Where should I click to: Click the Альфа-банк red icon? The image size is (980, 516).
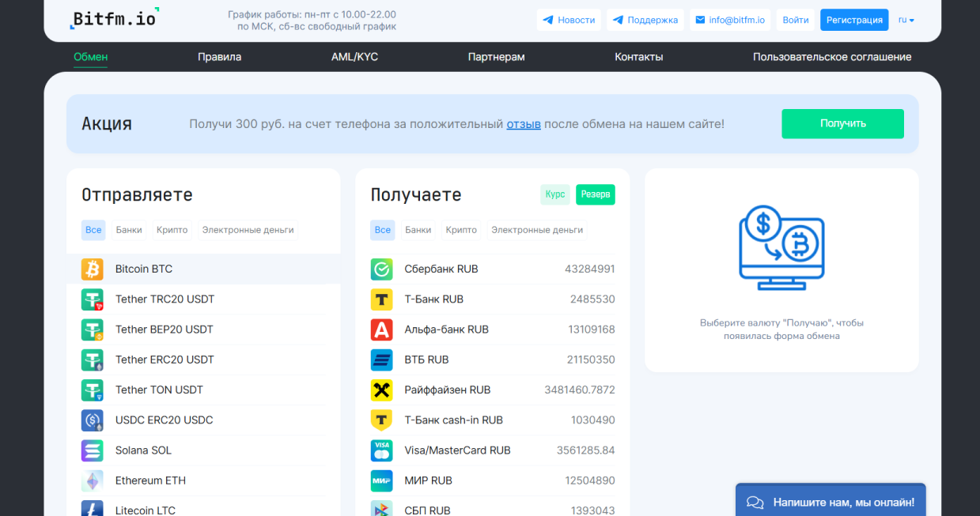pyautogui.click(x=382, y=330)
